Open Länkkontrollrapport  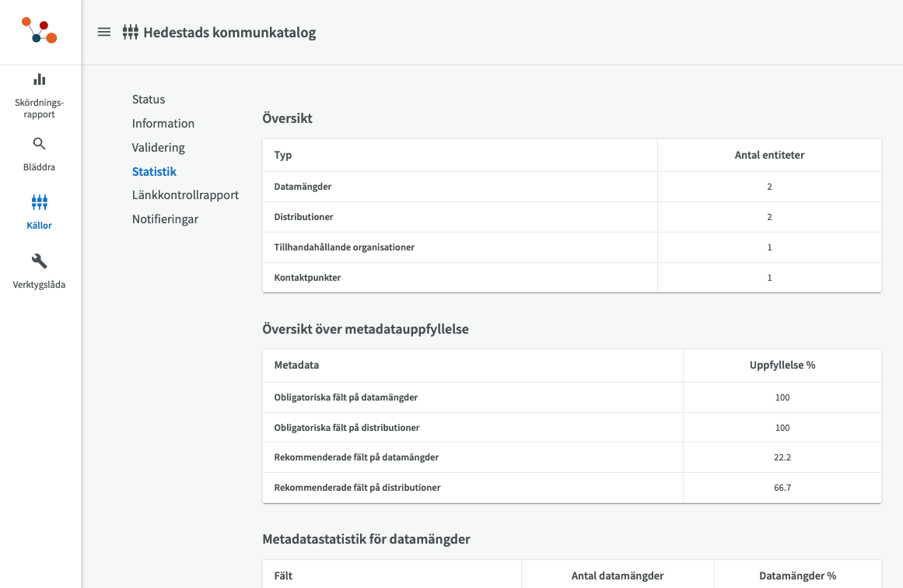tap(185, 195)
